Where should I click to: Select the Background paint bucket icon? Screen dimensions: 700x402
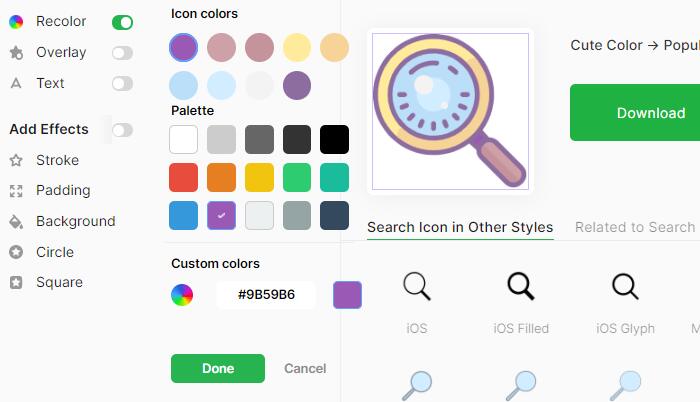16,222
